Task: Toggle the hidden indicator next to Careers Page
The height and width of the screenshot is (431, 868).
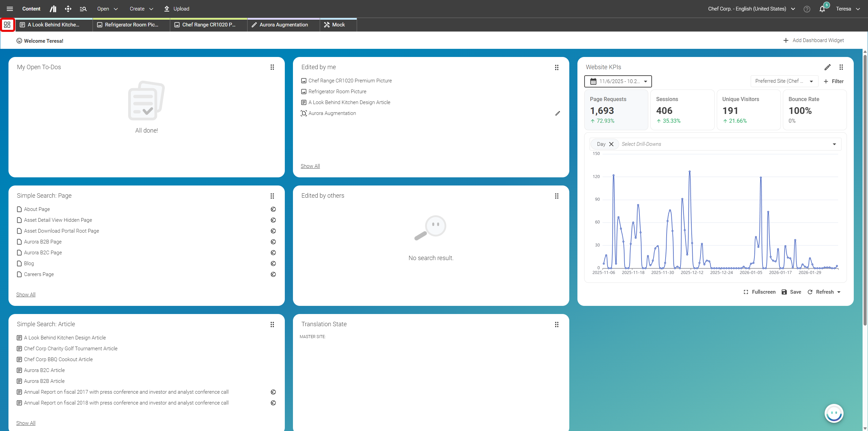Action: [x=273, y=274]
